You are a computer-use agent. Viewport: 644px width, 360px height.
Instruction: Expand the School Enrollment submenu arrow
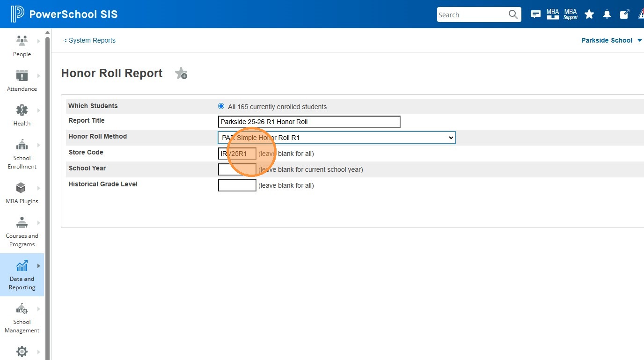pos(39,145)
